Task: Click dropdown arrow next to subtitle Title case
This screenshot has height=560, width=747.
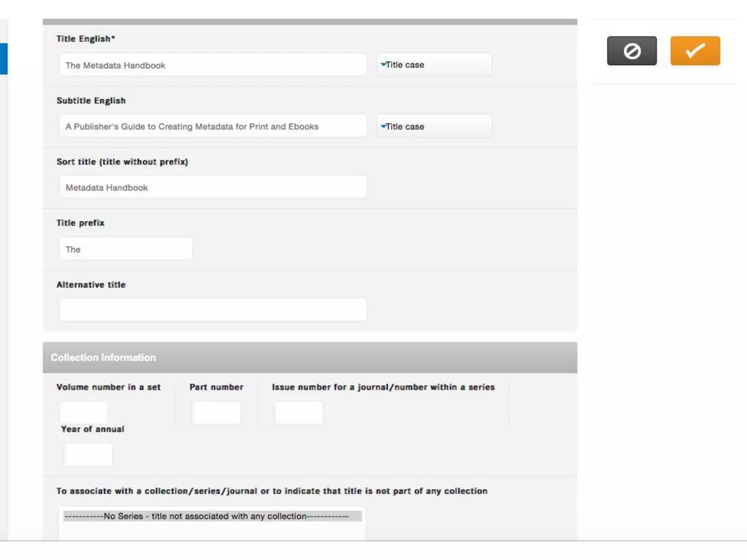Action: tap(383, 126)
